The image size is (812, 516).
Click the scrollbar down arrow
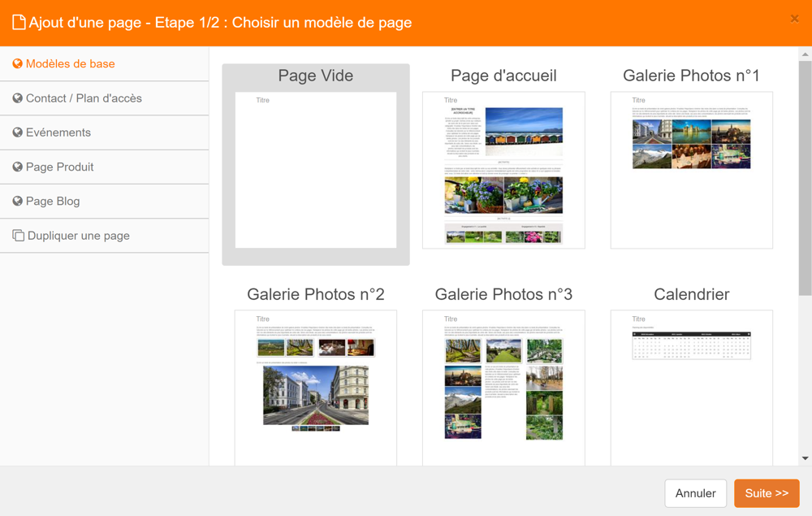(805, 458)
